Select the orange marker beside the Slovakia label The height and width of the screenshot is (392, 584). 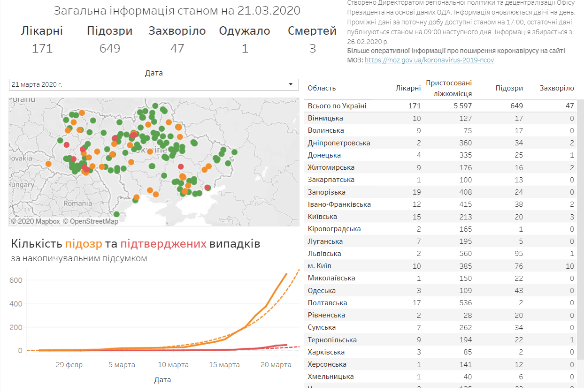coord(49,164)
